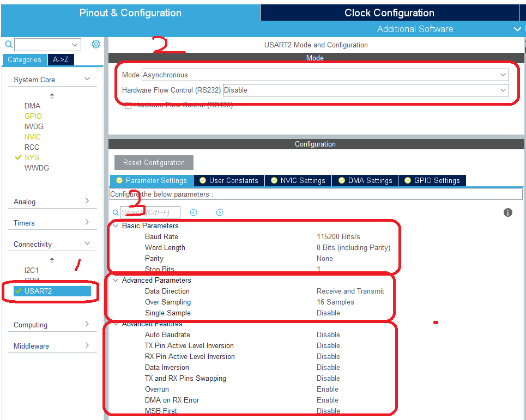Open the Parameter Settings tab
The height and width of the screenshot is (420, 526).
(x=152, y=181)
